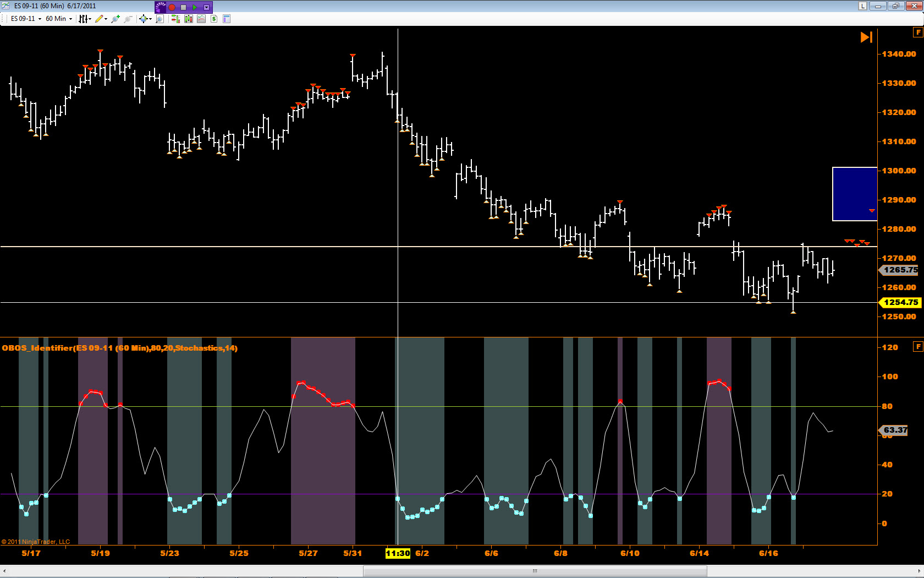
Task: Open the chart properties icon
Action: pos(226,19)
